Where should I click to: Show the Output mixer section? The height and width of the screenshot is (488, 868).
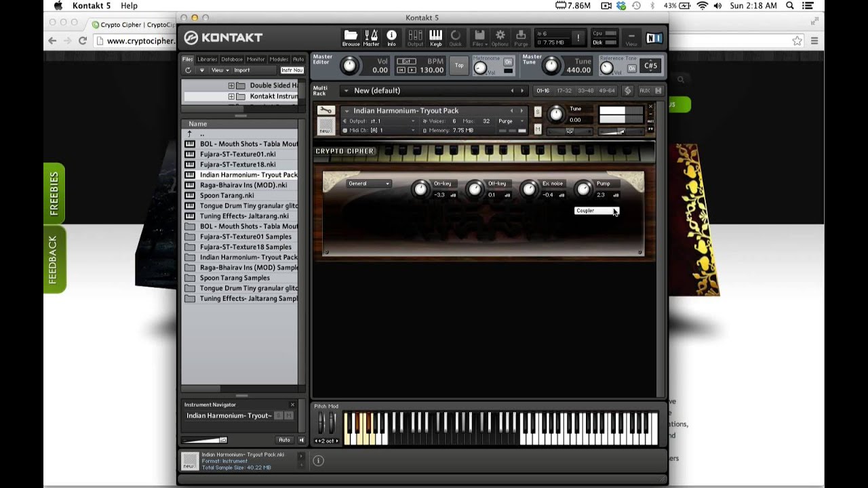[415, 38]
